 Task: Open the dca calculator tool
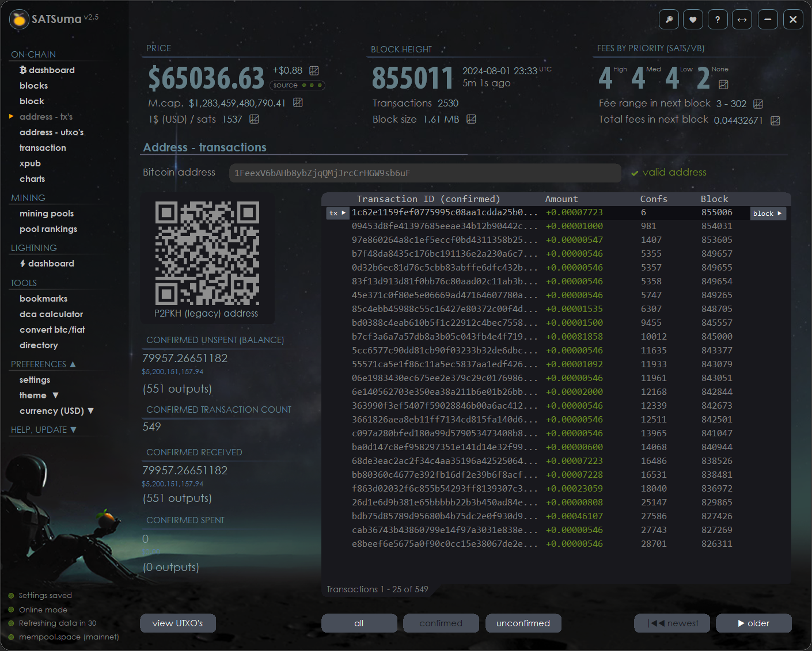[x=51, y=314]
